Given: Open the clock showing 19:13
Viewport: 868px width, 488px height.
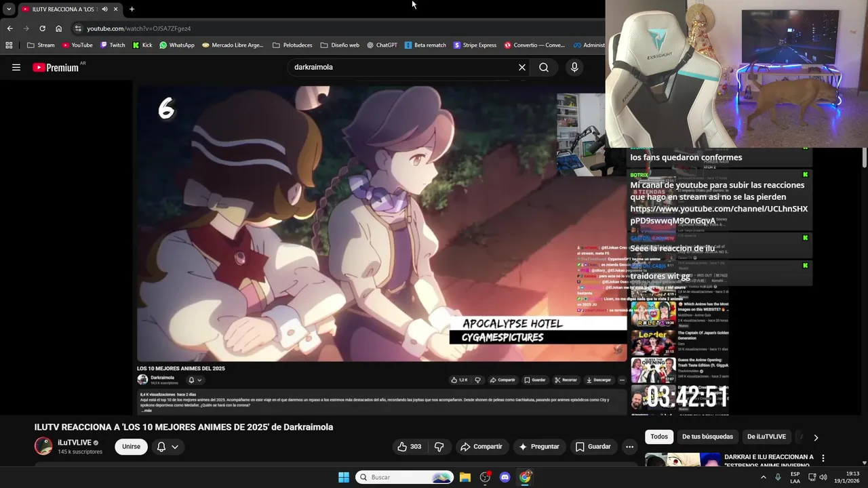Looking at the screenshot, I should [x=847, y=477].
